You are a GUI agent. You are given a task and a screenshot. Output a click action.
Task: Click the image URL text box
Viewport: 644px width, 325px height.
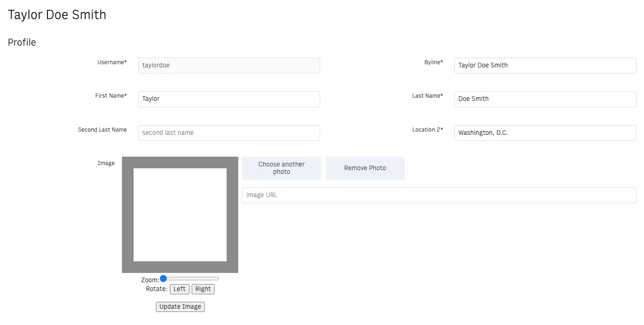439,195
